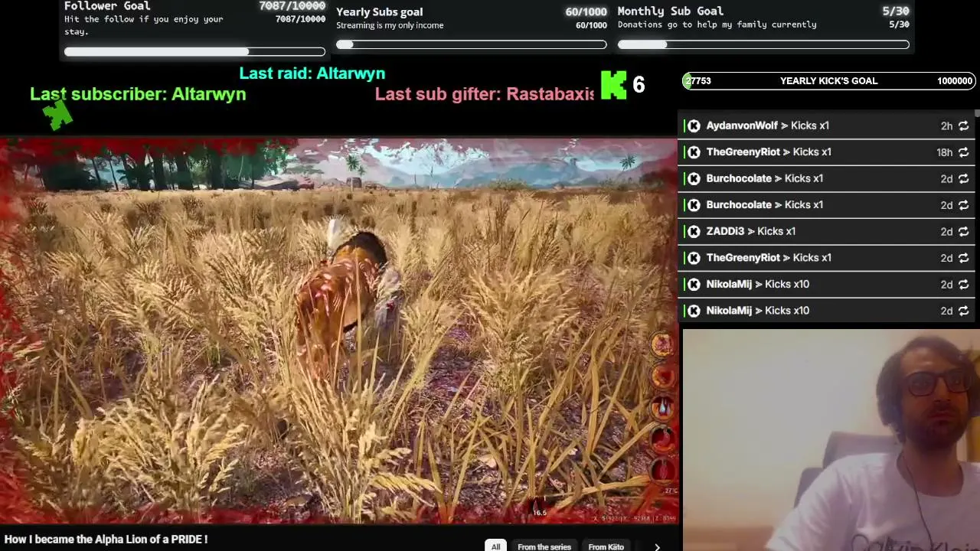980x551 pixels.
Task: Click the 'Yearly Subs goal' heading
Action: pyautogui.click(x=379, y=12)
